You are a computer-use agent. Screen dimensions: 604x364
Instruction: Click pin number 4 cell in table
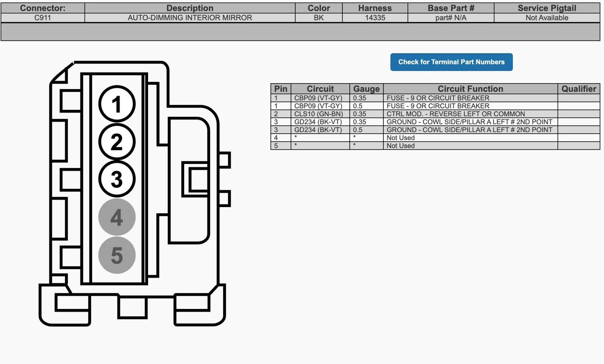click(281, 138)
